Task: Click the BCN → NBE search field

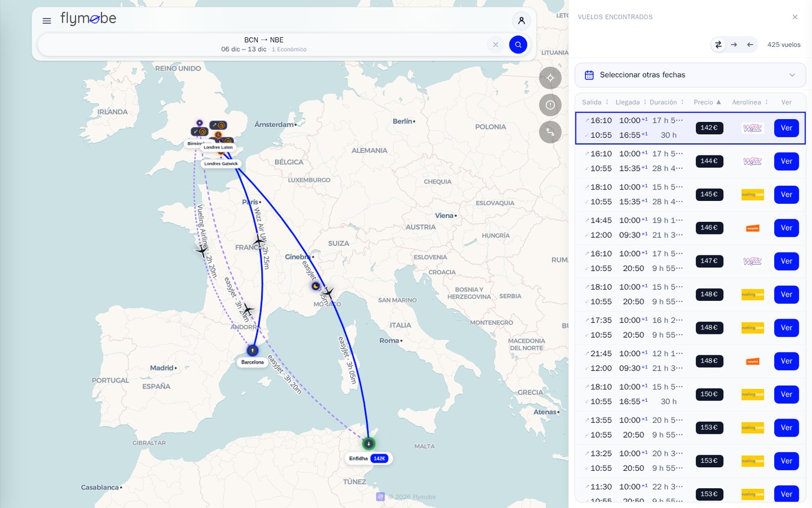Action: pyautogui.click(x=264, y=45)
